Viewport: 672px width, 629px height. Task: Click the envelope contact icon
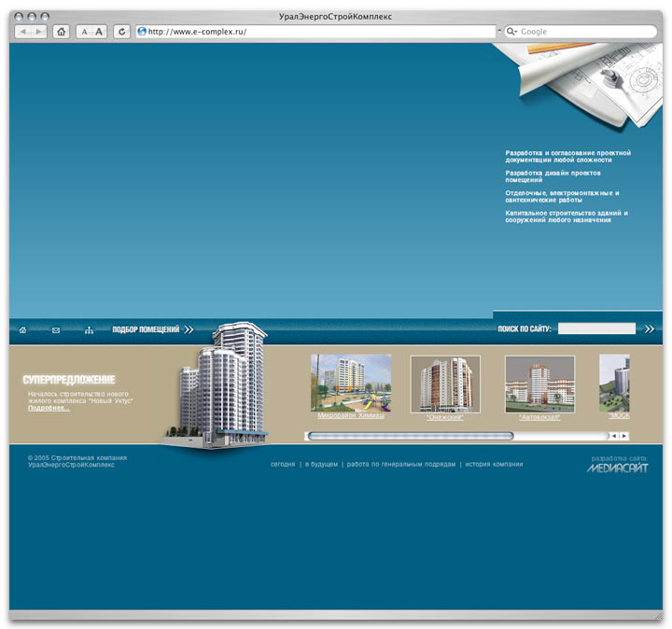(x=56, y=329)
